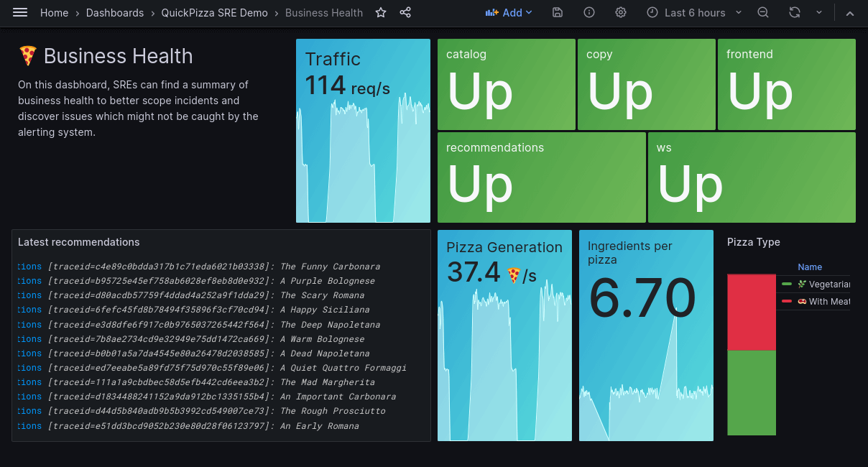Expand the auto-refresh interval dropdown

pos(818,12)
